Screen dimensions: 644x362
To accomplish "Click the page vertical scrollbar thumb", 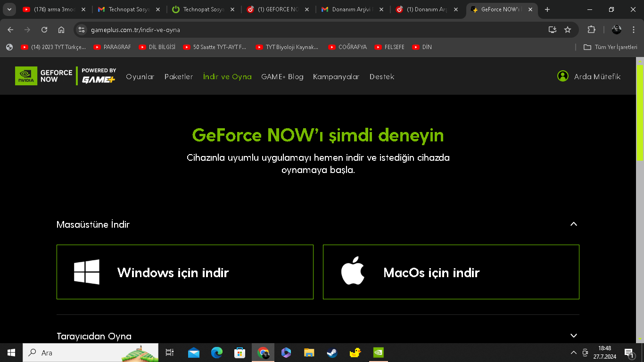I will point(640,112).
